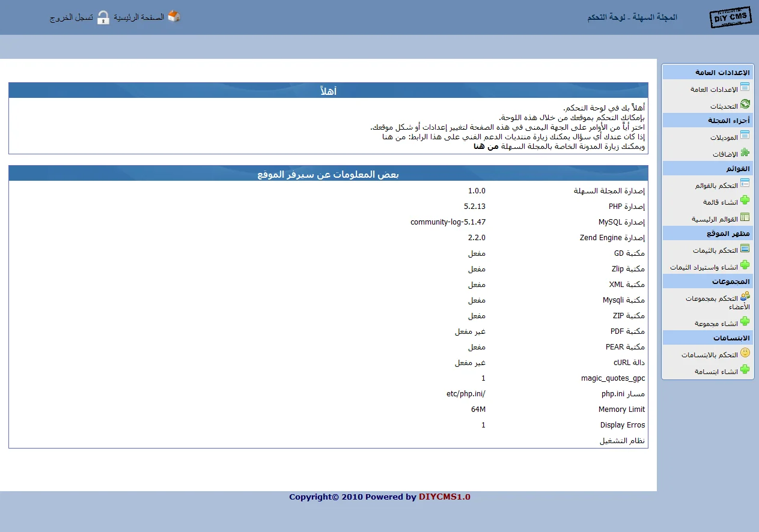This screenshot has width=759, height=532.
Task: Go to الصفحة الرئيسية home page link
Action: 139,17
